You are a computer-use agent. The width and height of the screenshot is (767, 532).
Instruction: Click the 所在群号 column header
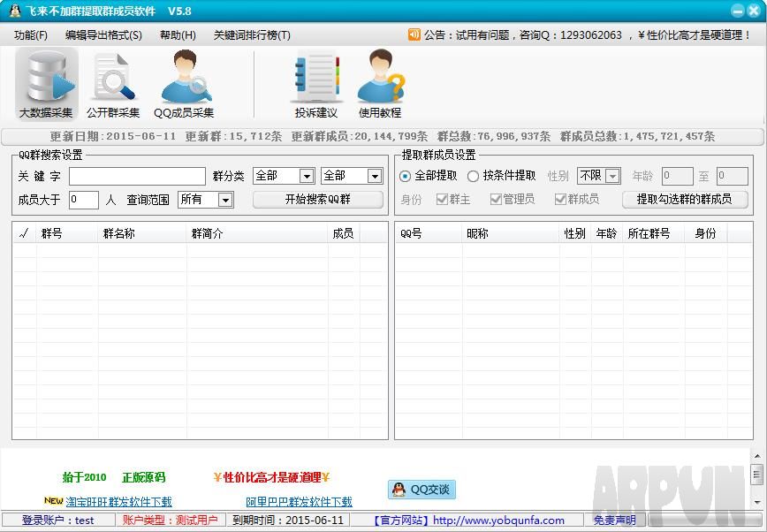[x=654, y=233]
